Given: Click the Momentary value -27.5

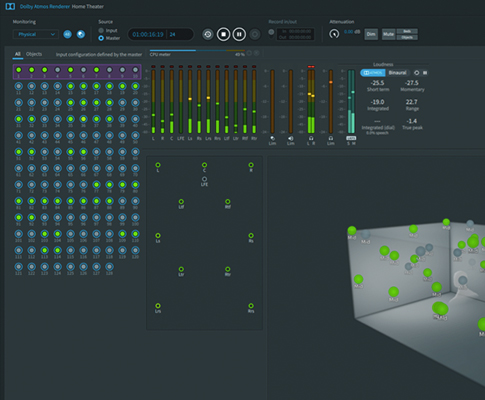Looking at the screenshot, I should point(412,83).
